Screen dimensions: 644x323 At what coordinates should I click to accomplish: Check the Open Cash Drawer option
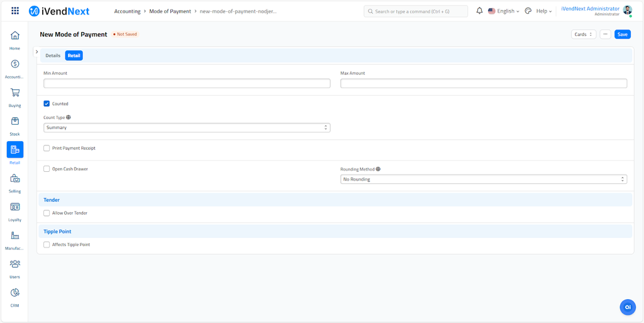pyautogui.click(x=47, y=169)
